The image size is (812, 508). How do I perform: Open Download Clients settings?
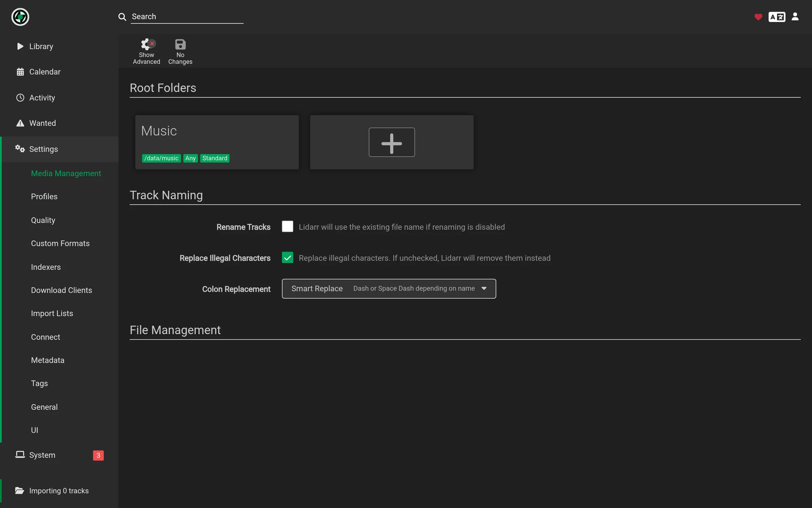pyautogui.click(x=61, y=291)
